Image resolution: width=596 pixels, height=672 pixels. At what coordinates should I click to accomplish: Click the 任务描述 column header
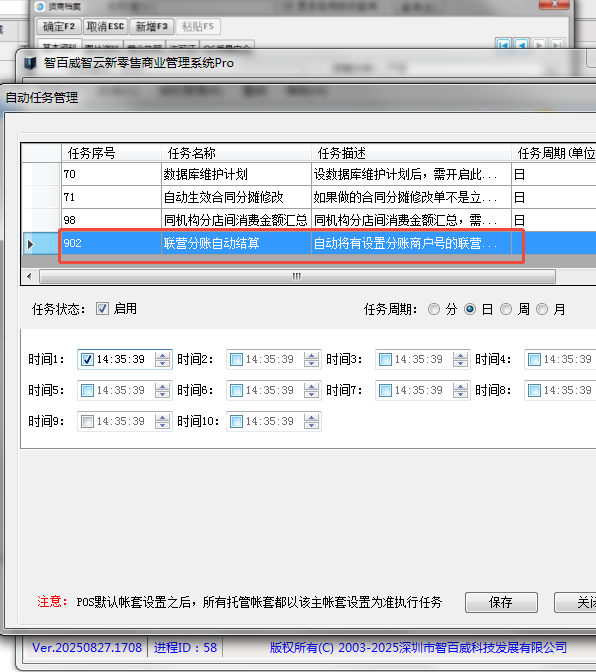click(411, 153)
